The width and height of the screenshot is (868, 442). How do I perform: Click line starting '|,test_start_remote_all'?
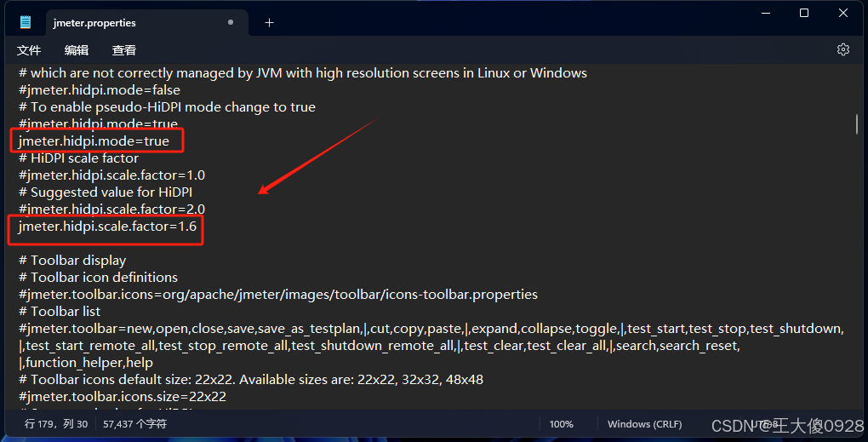pos(380,346)
